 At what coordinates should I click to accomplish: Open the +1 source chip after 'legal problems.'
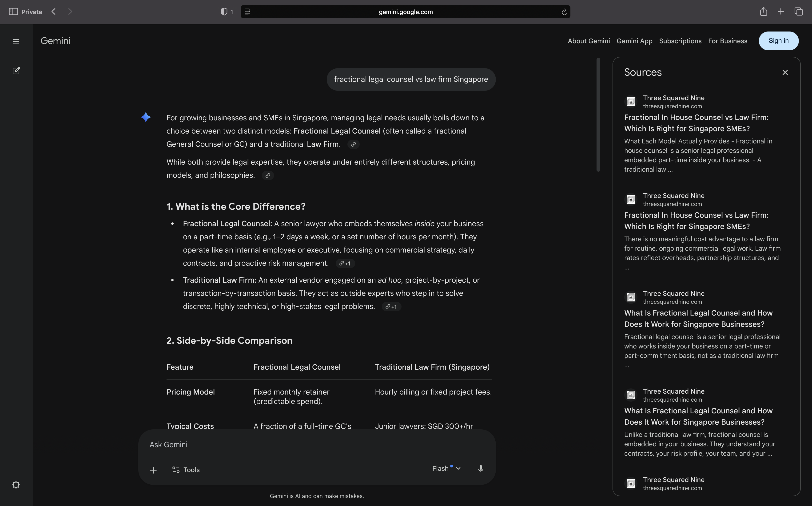391,307
